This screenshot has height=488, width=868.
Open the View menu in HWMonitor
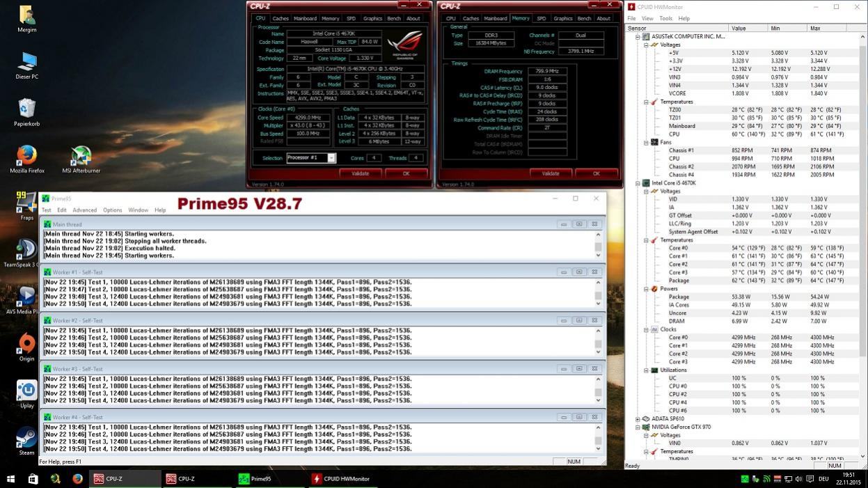pyautogui.click(x=647, y=18)
